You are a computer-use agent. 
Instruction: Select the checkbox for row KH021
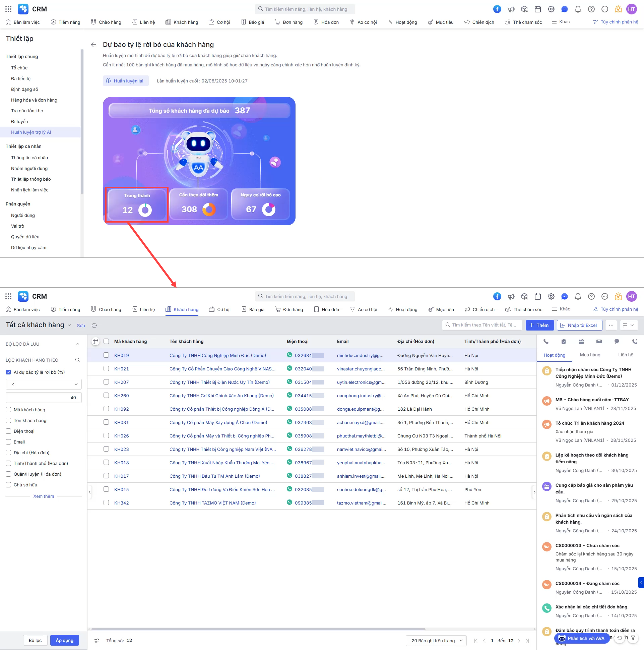tap(106, 369)
